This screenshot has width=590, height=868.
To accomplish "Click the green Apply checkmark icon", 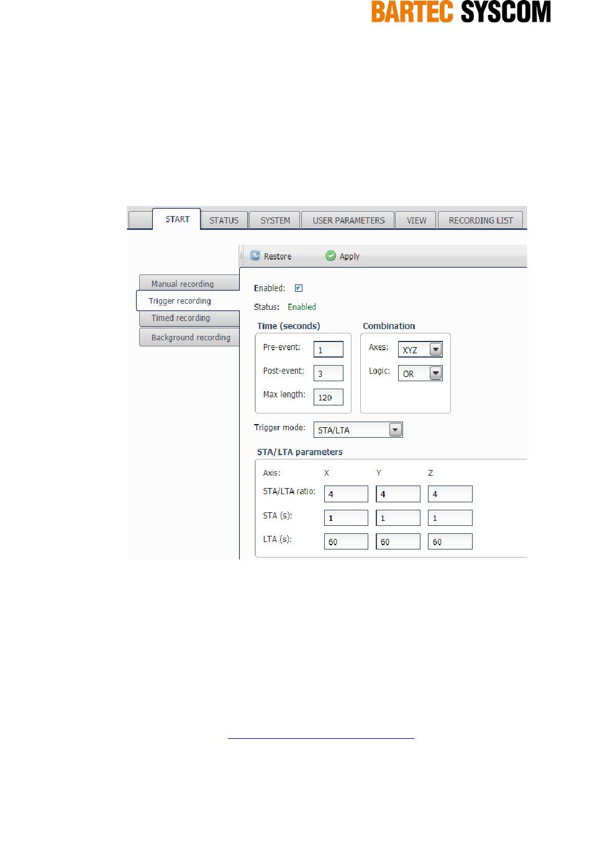I will [330, 255].
